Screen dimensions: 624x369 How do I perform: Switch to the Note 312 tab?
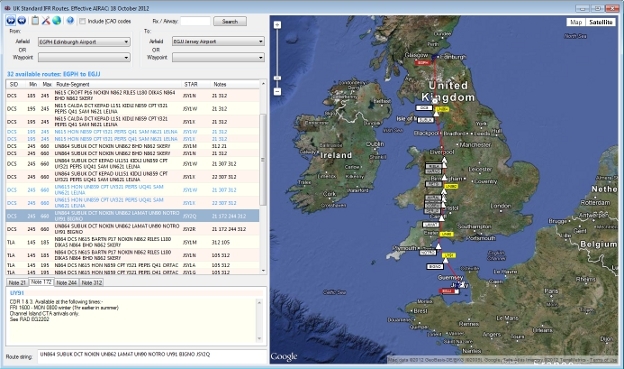92,283
